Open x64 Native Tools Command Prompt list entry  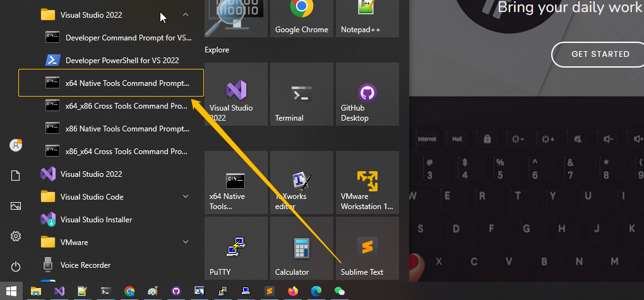(111, 83)
